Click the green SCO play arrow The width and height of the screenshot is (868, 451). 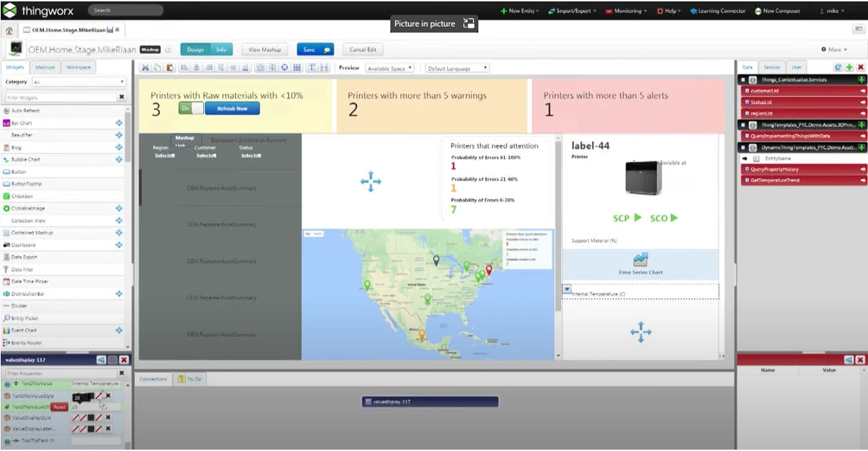(x=674, y=218)
